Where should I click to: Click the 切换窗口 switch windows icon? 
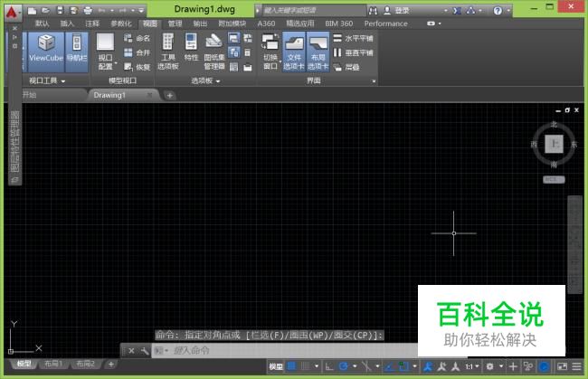[270, 52]
